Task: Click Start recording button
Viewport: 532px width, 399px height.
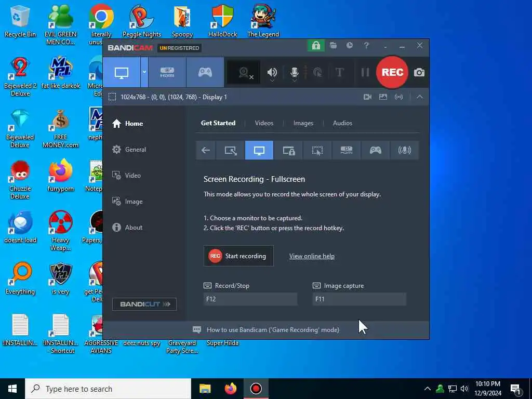Action: pyautogui.click(x=238, y=256)
